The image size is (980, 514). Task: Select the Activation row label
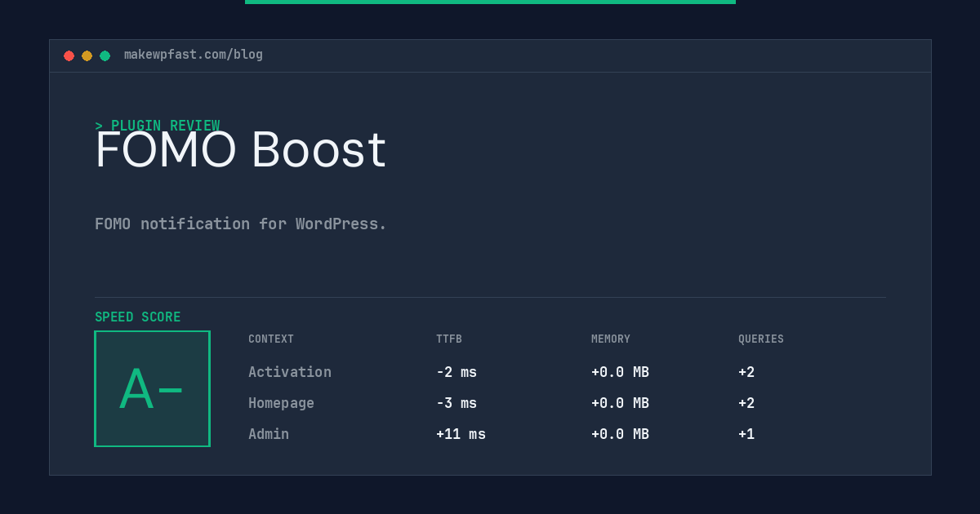[x=290, y=372]
